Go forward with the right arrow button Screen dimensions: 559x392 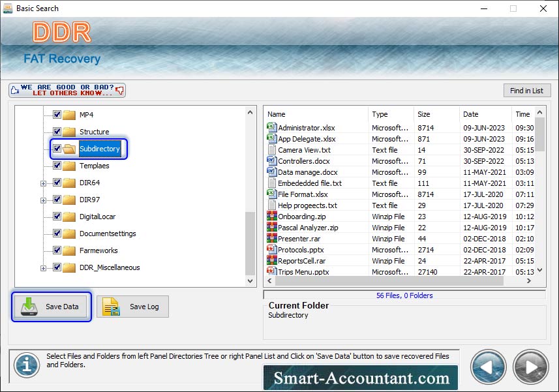[530, 367]
